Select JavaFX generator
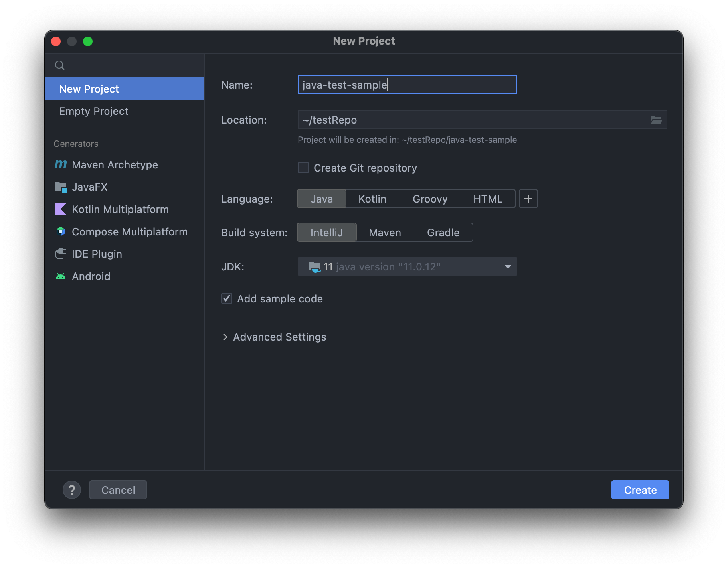The image size is (728, 568). coord(125,187)
